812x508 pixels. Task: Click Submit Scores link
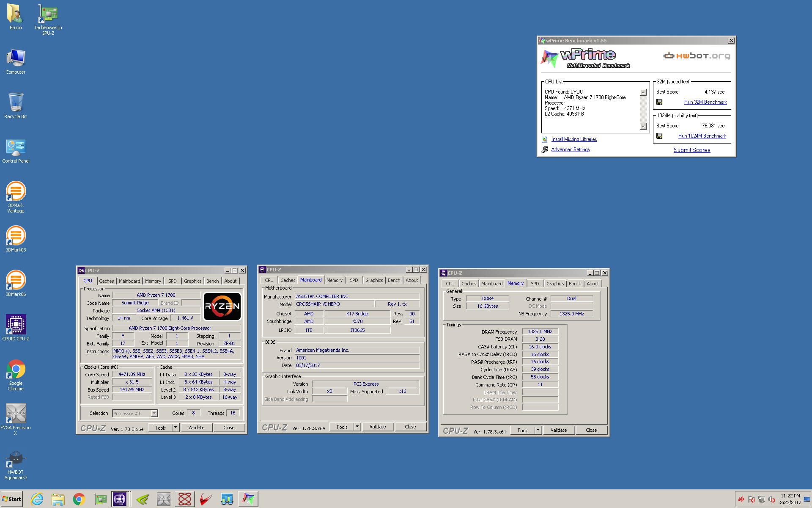(692, 150)
